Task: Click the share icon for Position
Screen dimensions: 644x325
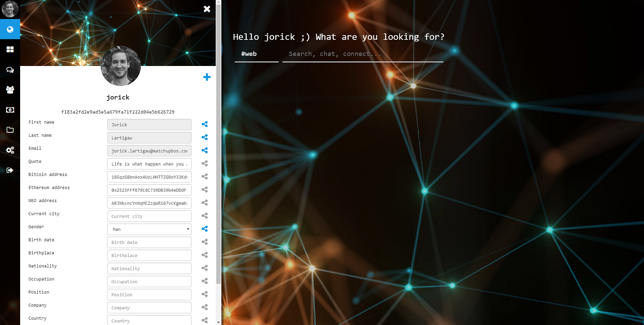Action: (x=204, y=294)
